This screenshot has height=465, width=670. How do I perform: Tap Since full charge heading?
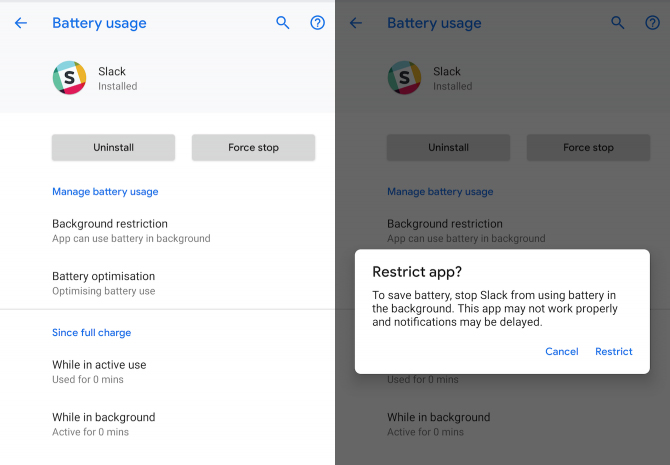click(x=91, y=333)
